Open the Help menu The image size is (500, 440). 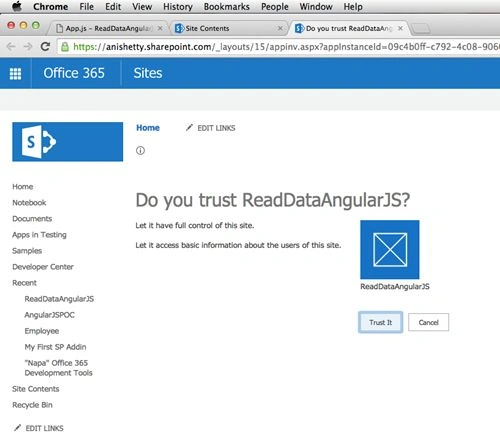click(353, 6)
